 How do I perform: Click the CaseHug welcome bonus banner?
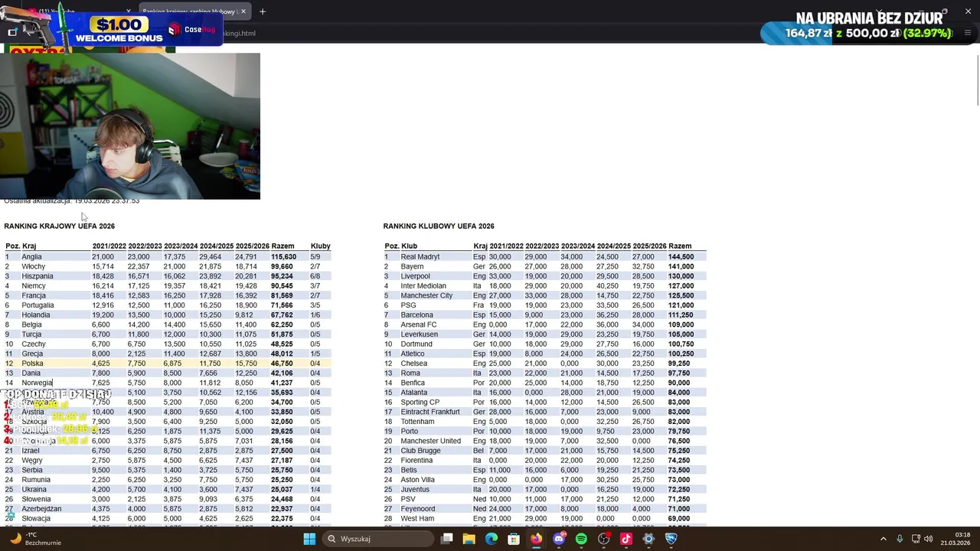pos(111,29)
